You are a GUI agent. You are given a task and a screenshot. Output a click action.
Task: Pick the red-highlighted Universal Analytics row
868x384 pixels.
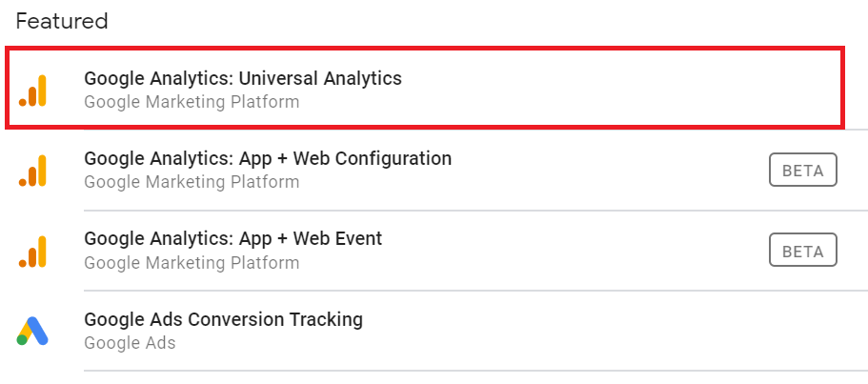(425, 88)
